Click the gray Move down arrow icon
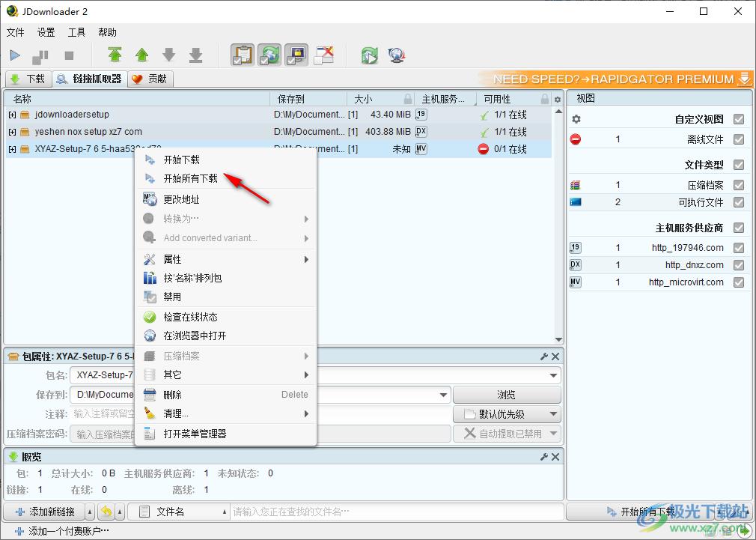Screen dimensions: 756x540 click(x=168, y=55)
